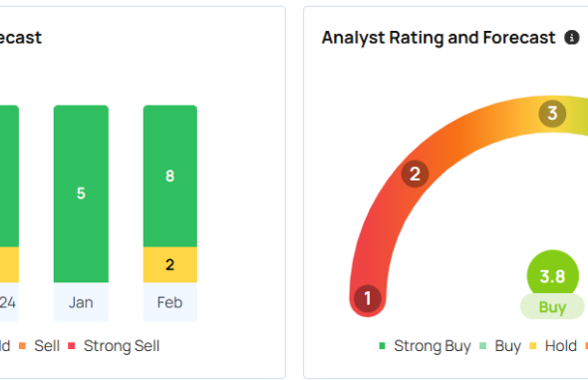
Task: Click the info icon beside Analyst Rating title
Action: (571, 38)
